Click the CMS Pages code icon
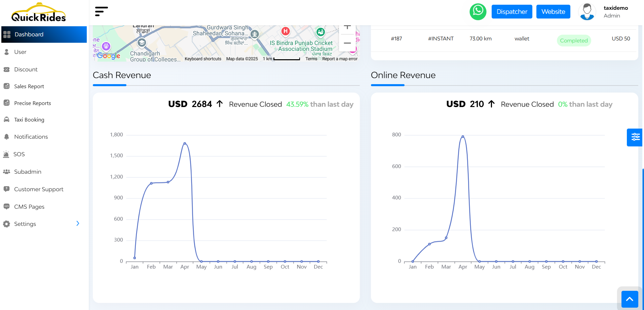The width and height of the screenshot is (644, 310). tap(6, 206)
